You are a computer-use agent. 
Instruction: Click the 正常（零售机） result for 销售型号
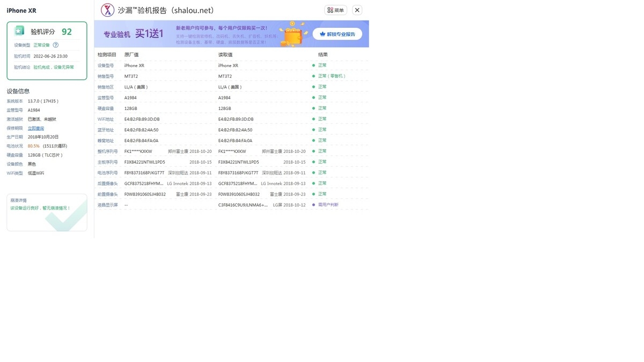coord(332,76)
